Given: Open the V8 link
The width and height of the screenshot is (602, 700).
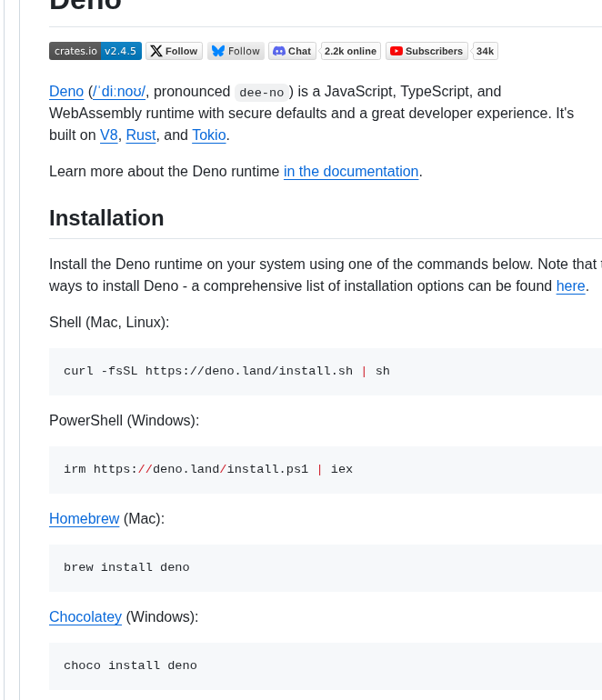Looking at the screenshot, I should click(x=109, y=135).
